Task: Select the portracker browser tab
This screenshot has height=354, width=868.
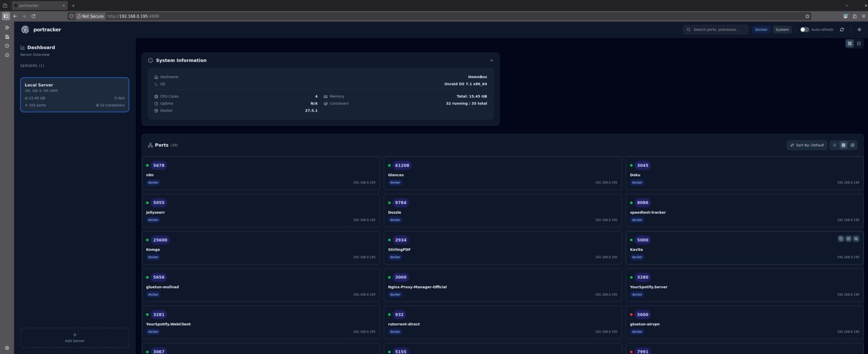Action: 39,5
